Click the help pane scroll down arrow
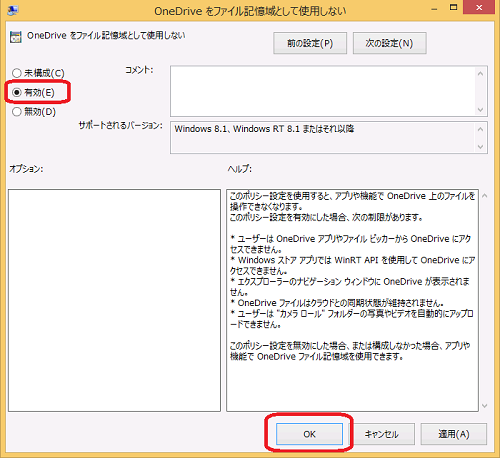 coord(485,406)
